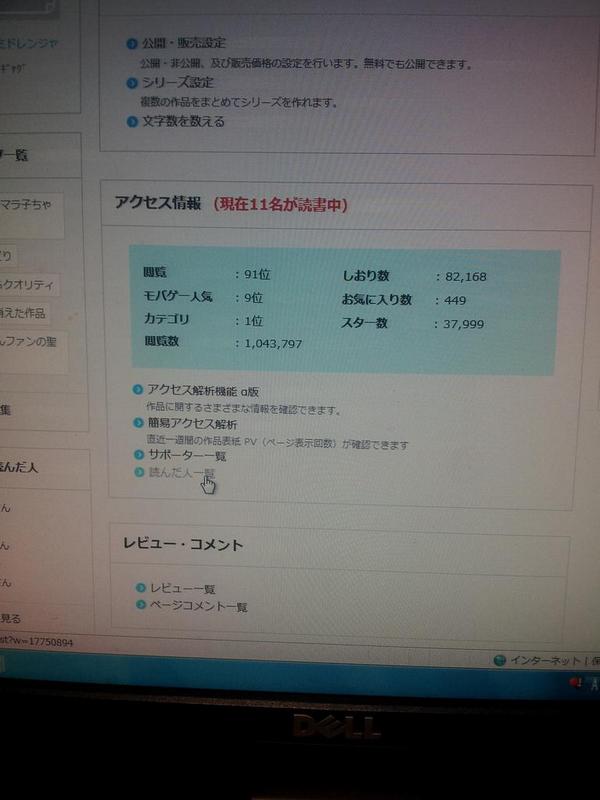Screen dimensions: 600x800
Task: Open 文字数を数える link
Action: (x=183, y=121)
